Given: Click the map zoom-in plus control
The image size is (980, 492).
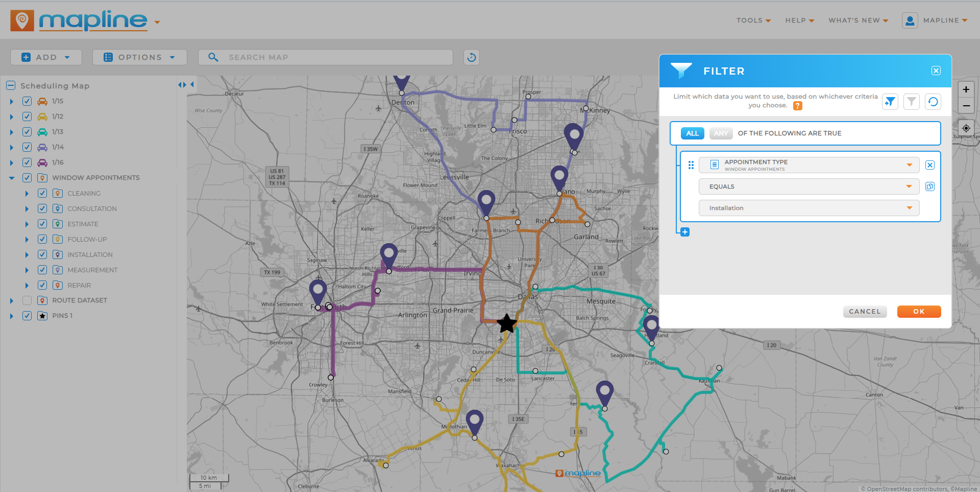Looking at the screenshot, I should pyautogui.click(x=966, y=89).
